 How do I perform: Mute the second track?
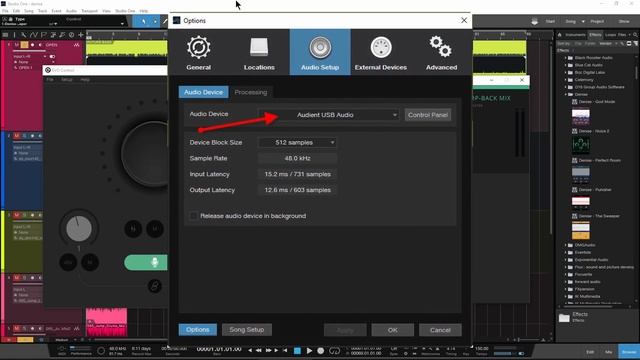tap(17, 136)
